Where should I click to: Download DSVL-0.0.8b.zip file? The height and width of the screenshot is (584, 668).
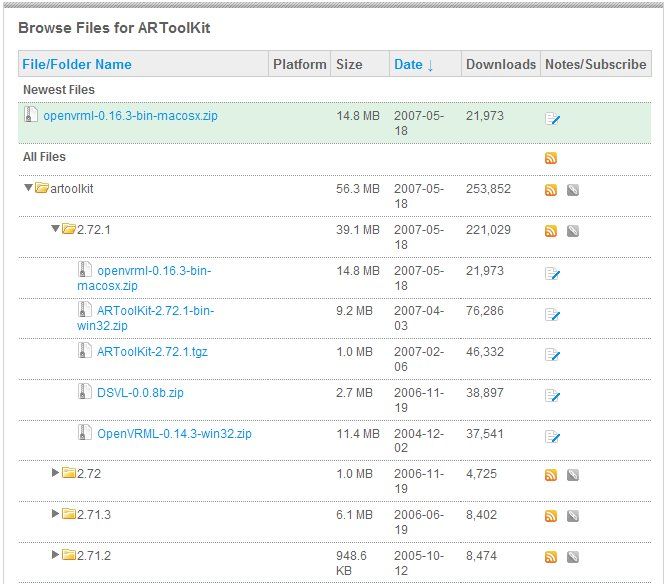(140, 393)
